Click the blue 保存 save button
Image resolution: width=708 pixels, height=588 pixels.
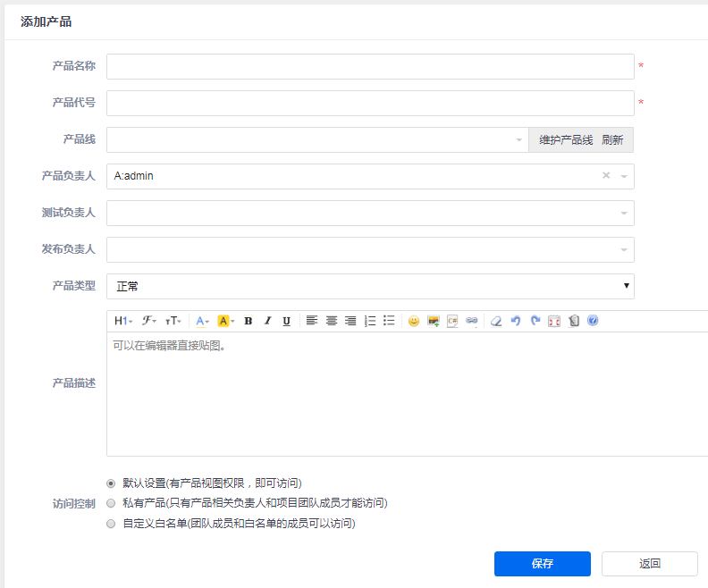[x=543, y=564]
